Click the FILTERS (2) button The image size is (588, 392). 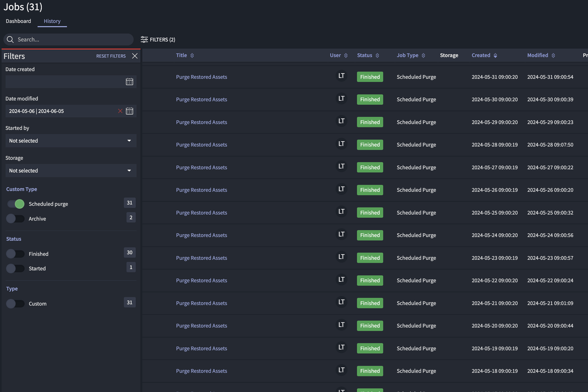point(158,39)
